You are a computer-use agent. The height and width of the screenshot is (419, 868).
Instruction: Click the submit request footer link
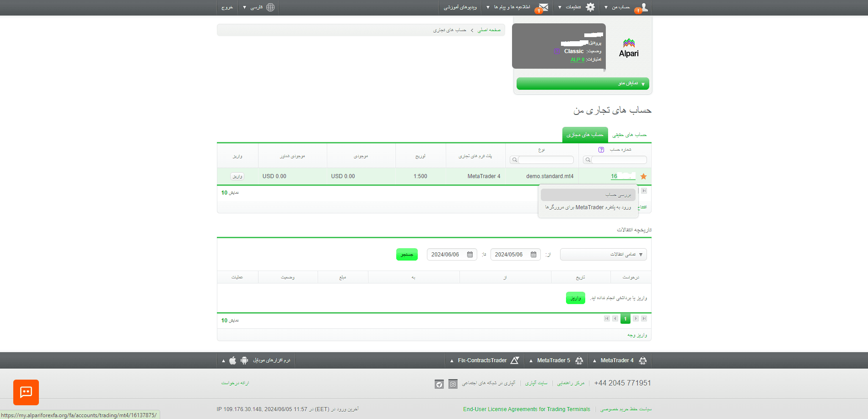coord(235,383)
